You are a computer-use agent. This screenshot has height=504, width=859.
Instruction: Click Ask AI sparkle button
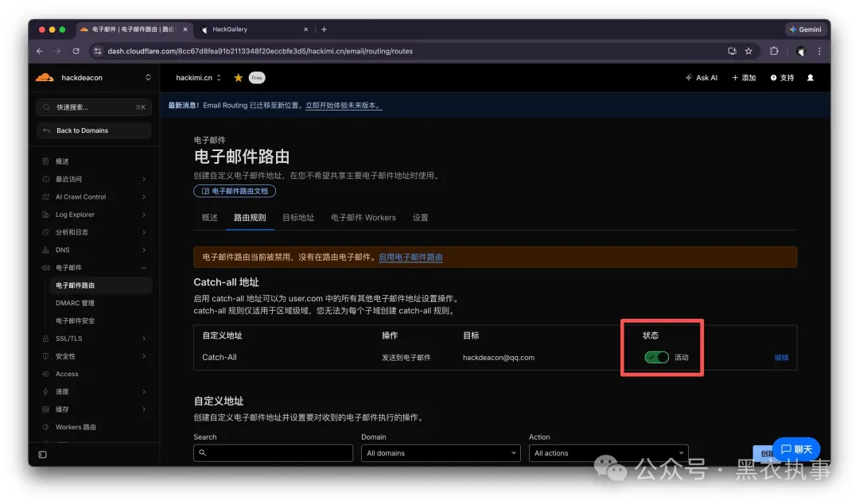coord(701,78)
